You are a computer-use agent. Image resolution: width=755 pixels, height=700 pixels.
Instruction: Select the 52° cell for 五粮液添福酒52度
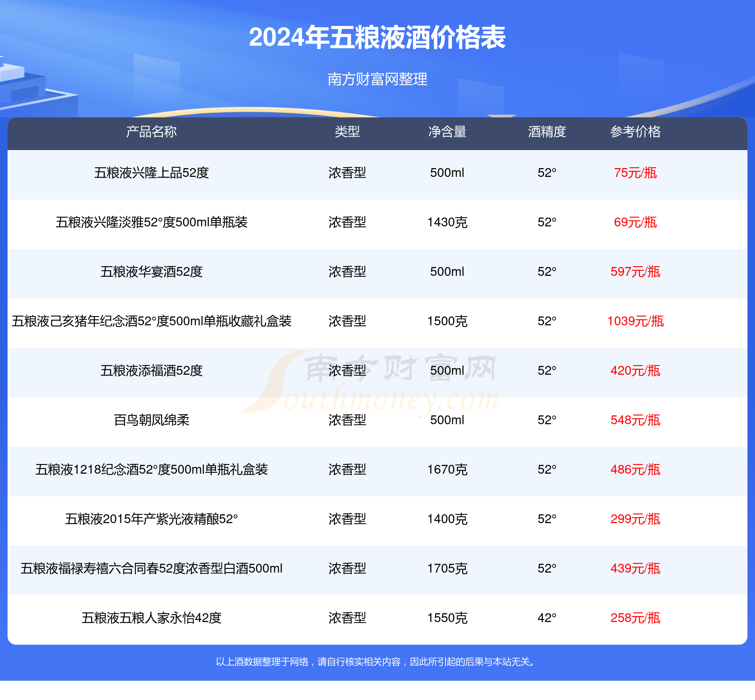(547, 371)
